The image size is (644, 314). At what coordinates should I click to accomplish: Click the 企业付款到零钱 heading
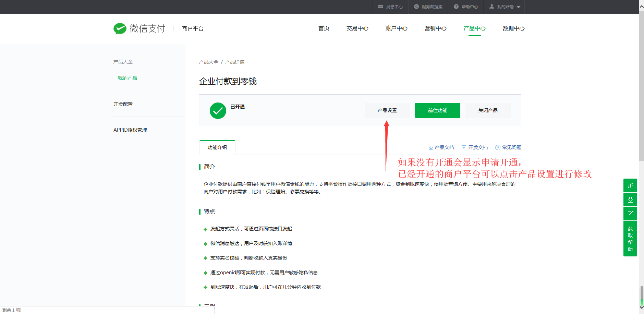coord(228,81)
